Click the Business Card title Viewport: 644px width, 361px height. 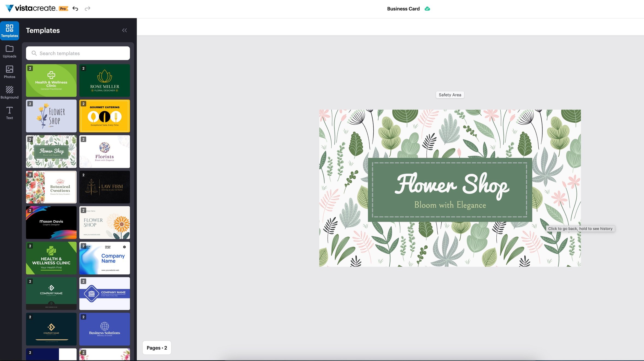(x=403, y=9)
